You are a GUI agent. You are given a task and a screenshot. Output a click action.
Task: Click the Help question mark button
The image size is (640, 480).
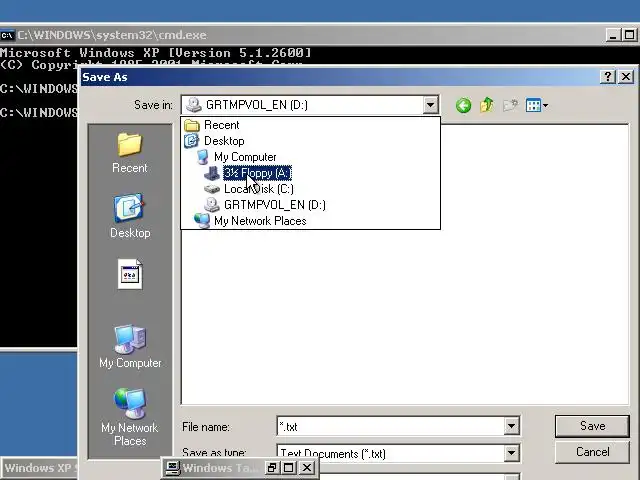pos(608,77)
